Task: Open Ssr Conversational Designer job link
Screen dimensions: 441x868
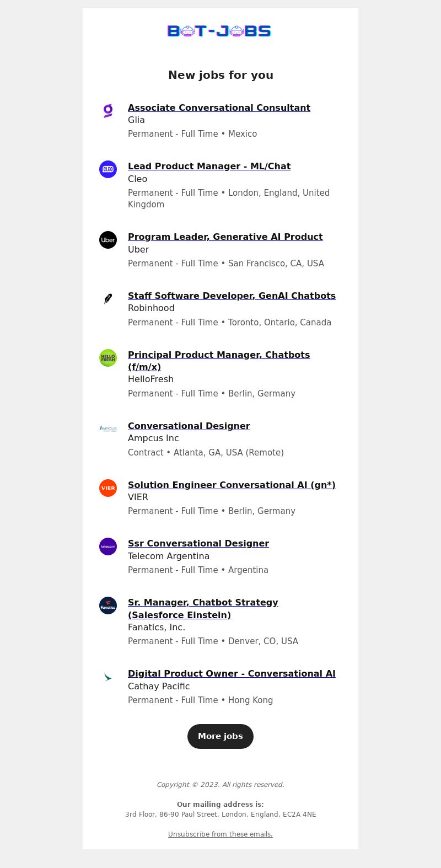Action: point(198,543)
